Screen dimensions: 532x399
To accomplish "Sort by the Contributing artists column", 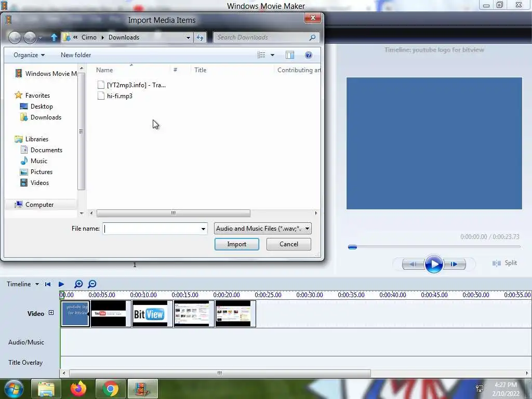I will coord(299,70).
